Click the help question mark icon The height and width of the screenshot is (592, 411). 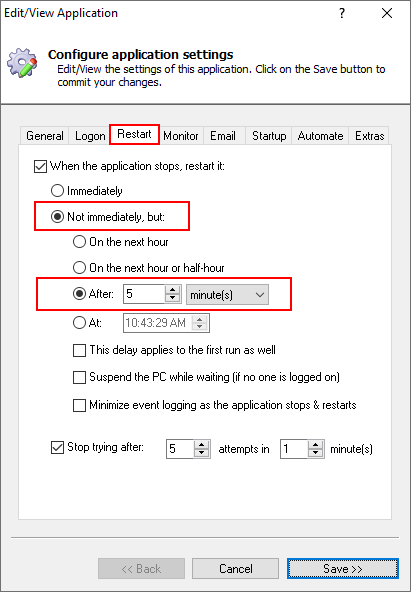coord(342,14)
